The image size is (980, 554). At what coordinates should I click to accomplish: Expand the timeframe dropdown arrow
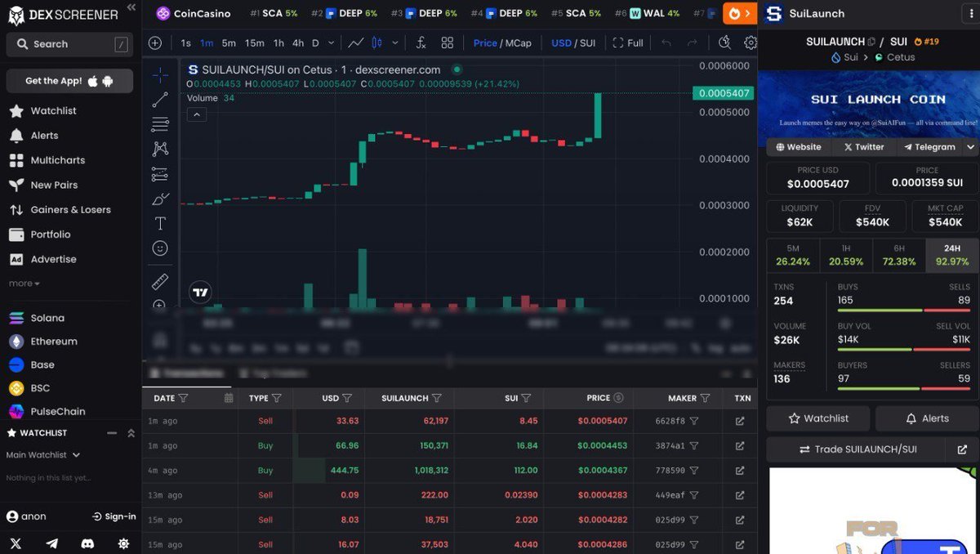coord(331,43)
